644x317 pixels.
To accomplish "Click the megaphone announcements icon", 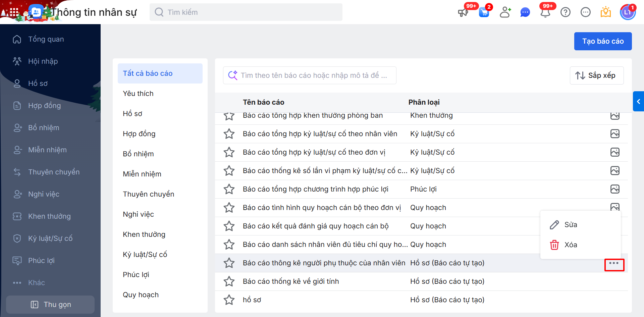I will [463, 12].
